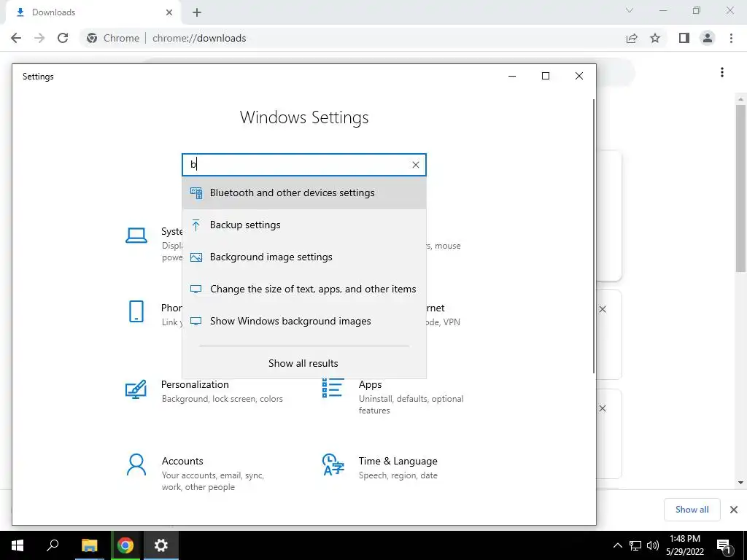Open the Accounts person icon
Screen dimensions: 747x560
(136, 464)
